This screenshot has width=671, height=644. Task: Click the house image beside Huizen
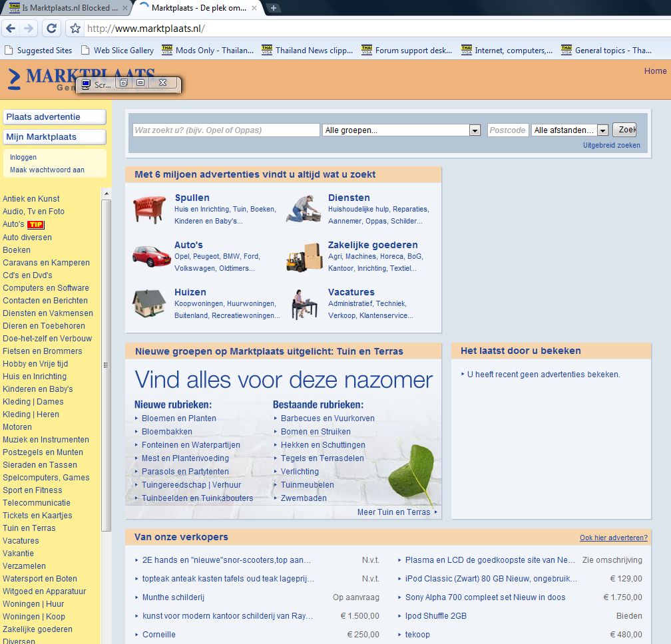click(149, 303)
